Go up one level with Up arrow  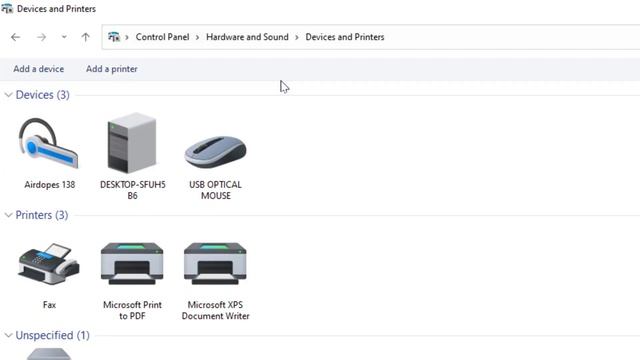(x=85, y=37)
